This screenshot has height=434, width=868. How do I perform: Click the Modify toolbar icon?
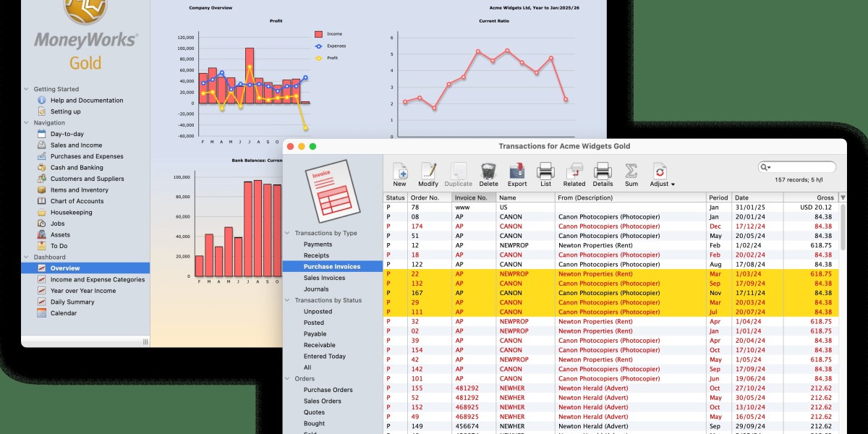[428, 174]
